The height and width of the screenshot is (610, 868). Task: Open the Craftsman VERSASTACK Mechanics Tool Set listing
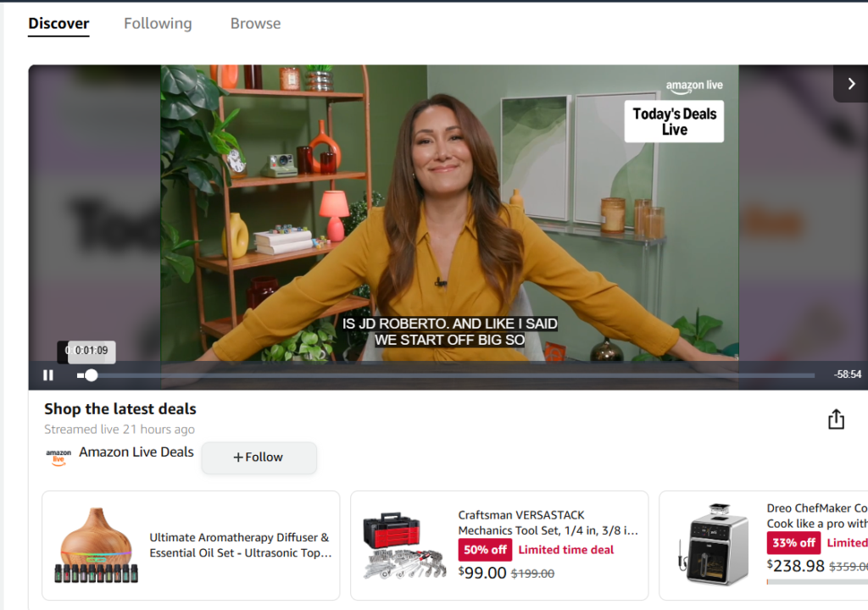(499, 546)
